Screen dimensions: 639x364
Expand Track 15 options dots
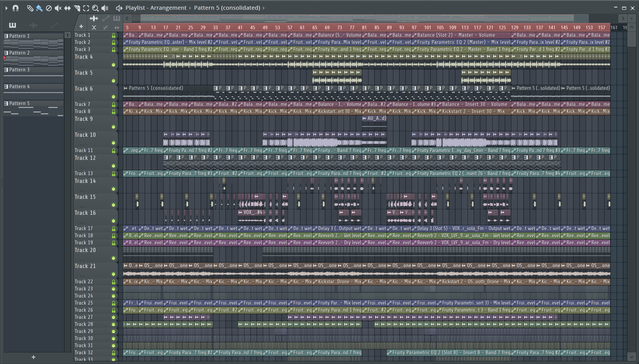pyautogui.click(x=82, y=207)
